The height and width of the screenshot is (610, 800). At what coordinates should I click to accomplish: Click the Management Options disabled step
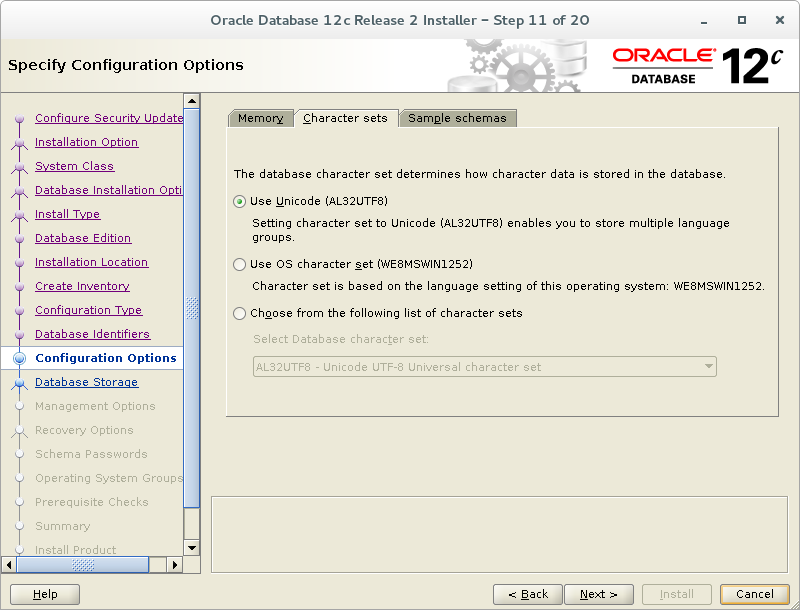[x=95, y=406]
